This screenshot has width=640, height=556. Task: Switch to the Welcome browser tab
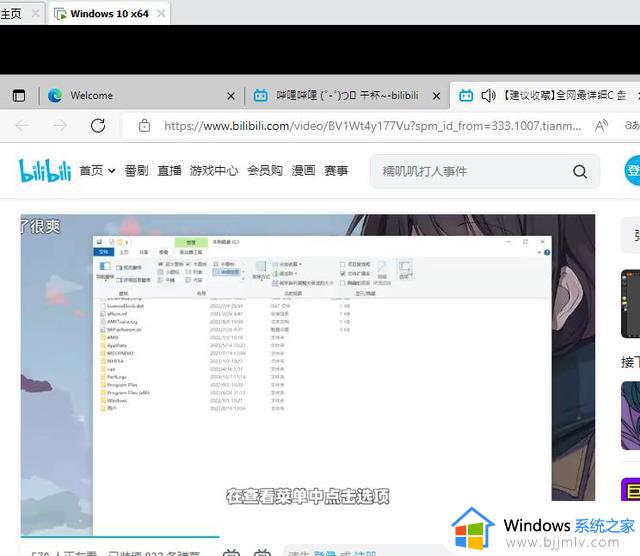(x=142, y=96)
